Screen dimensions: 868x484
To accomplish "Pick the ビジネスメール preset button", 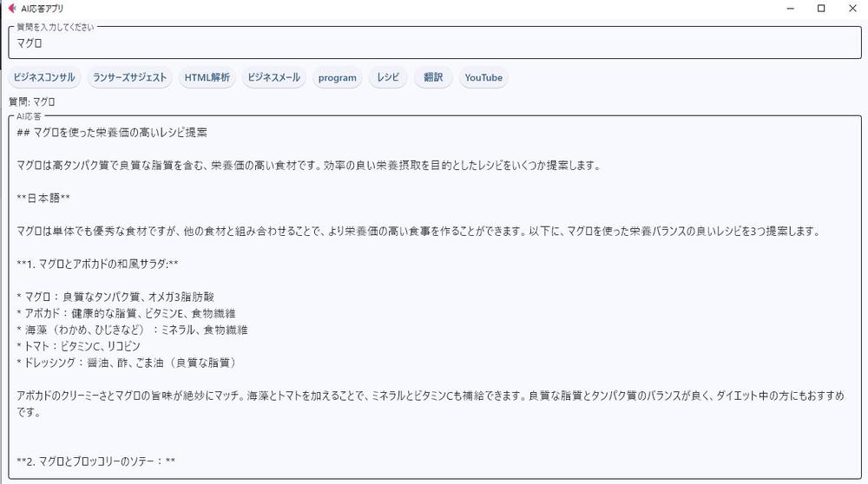I will click(273, 77).
